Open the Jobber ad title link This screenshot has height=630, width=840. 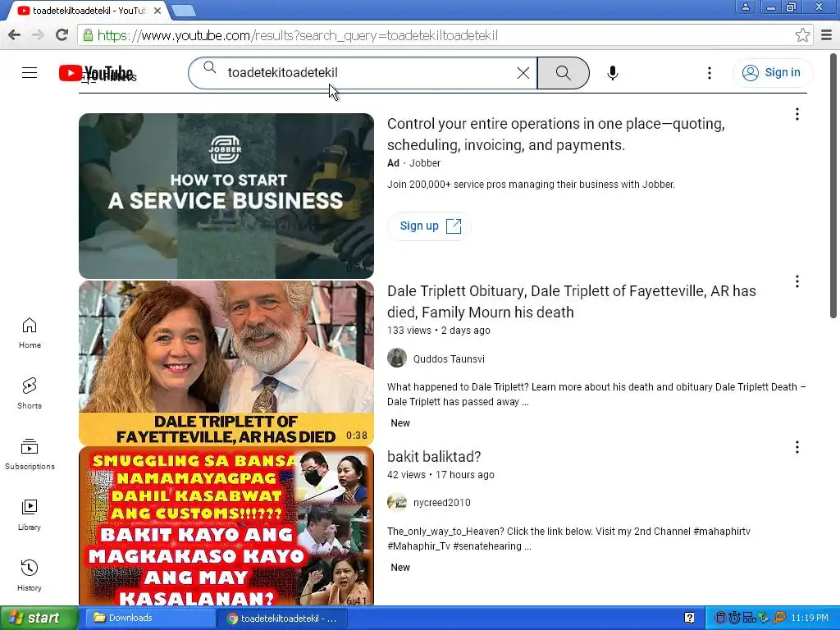[555, 135]
